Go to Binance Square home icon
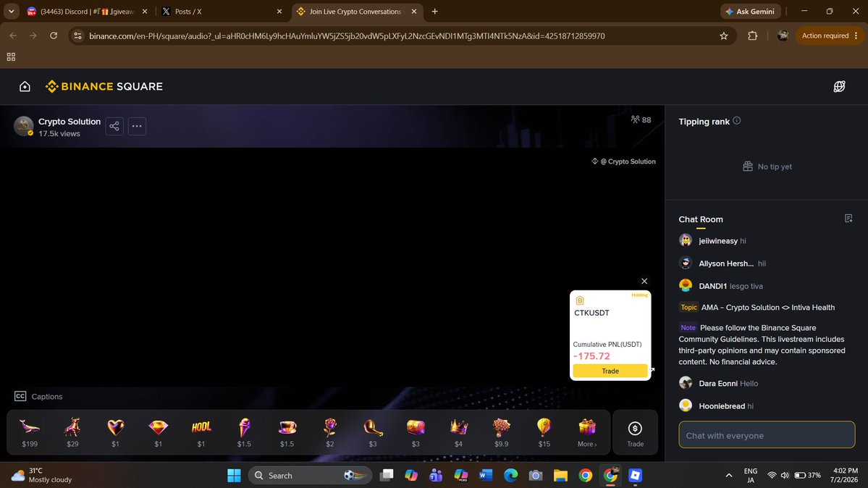 pos(25,86)
